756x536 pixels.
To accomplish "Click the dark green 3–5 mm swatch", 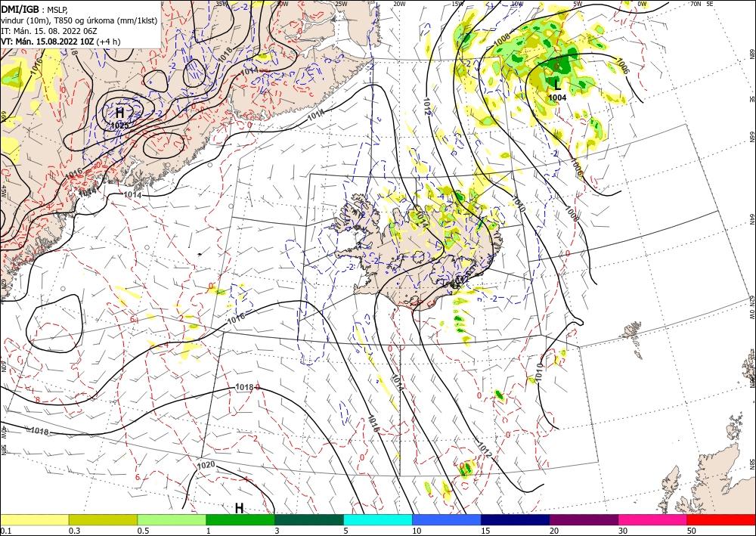I will [309, 519].
